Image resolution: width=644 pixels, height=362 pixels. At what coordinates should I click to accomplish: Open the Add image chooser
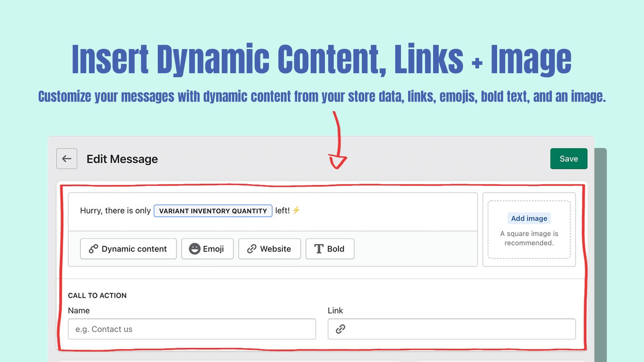click(529, 218)
